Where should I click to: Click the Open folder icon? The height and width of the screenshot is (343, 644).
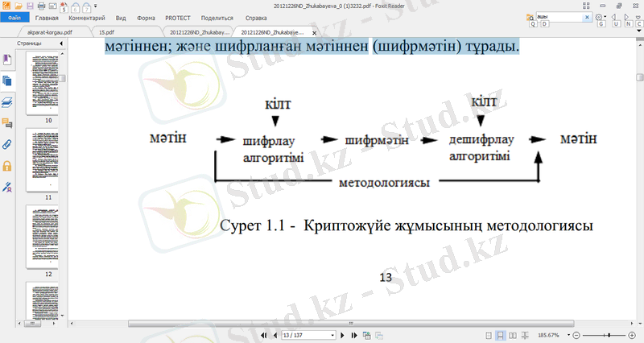click(x=19, y=6)
